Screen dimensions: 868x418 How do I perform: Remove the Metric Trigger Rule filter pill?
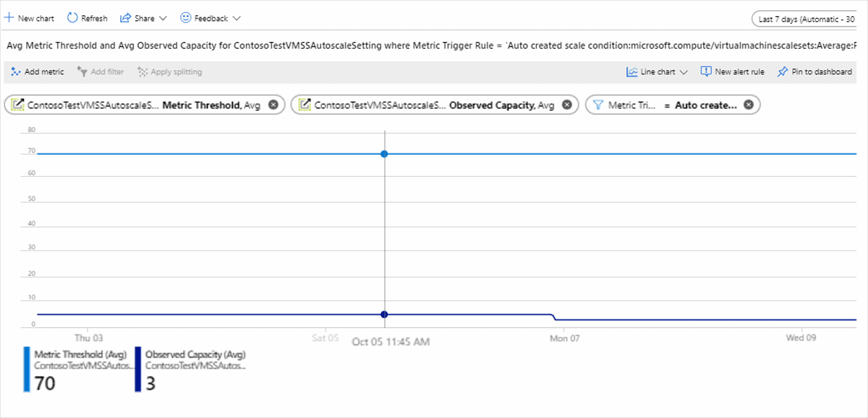click(749, 105)
